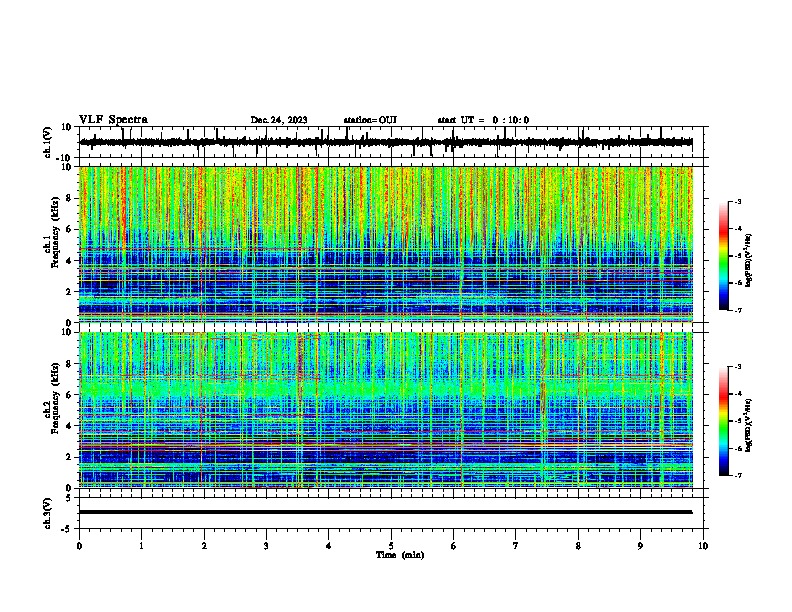Click the time axis tick label "5"
The height and width of the screenshot is (612, 792).
(391, 546)
